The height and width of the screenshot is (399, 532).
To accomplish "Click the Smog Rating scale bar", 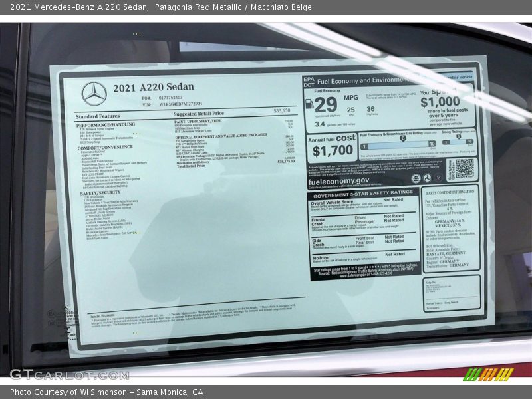I will (458, 142).
